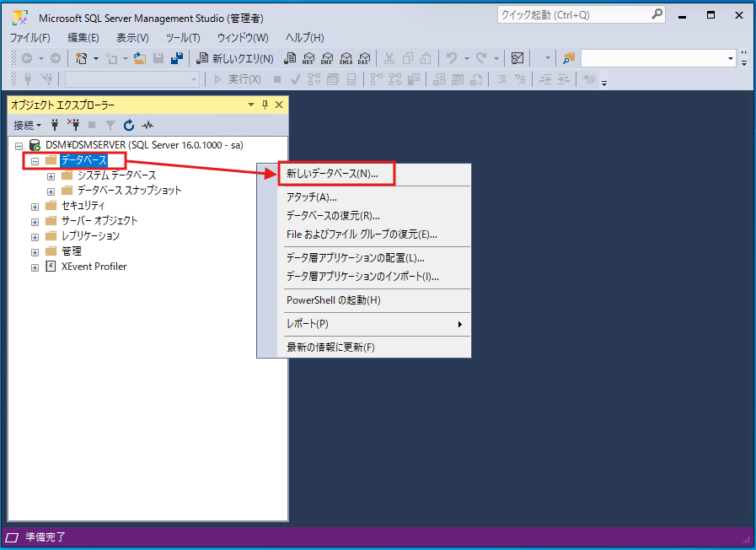Expand the XEvent Profiler node
The image size is (756, 550).
[35, 267]
